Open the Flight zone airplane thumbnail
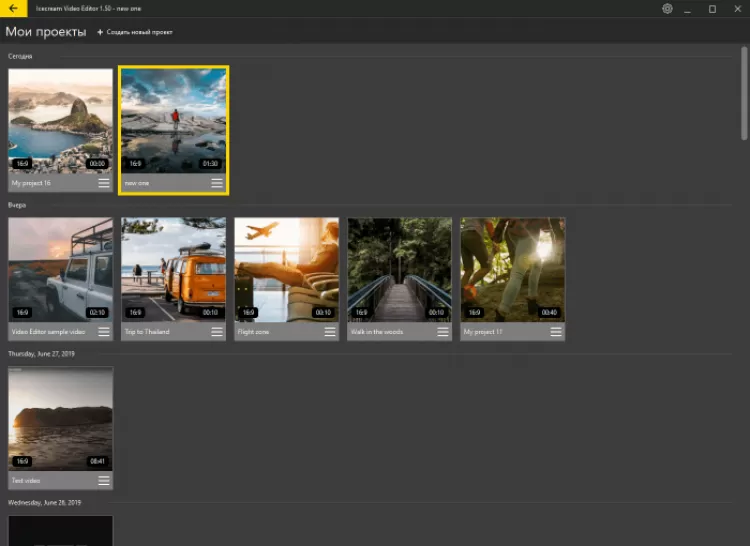750x546 pixels. pyautogui.click(x=286, y=268)
